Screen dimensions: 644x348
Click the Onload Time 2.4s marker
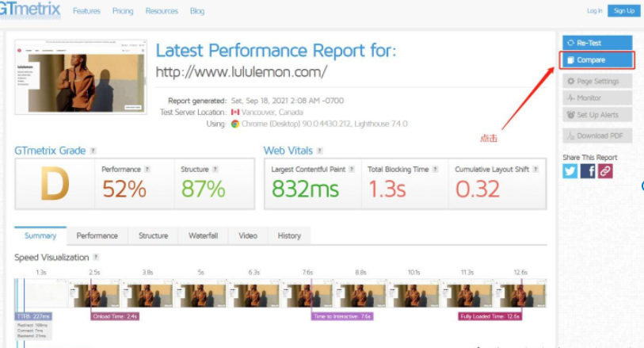tap(115, 316)
